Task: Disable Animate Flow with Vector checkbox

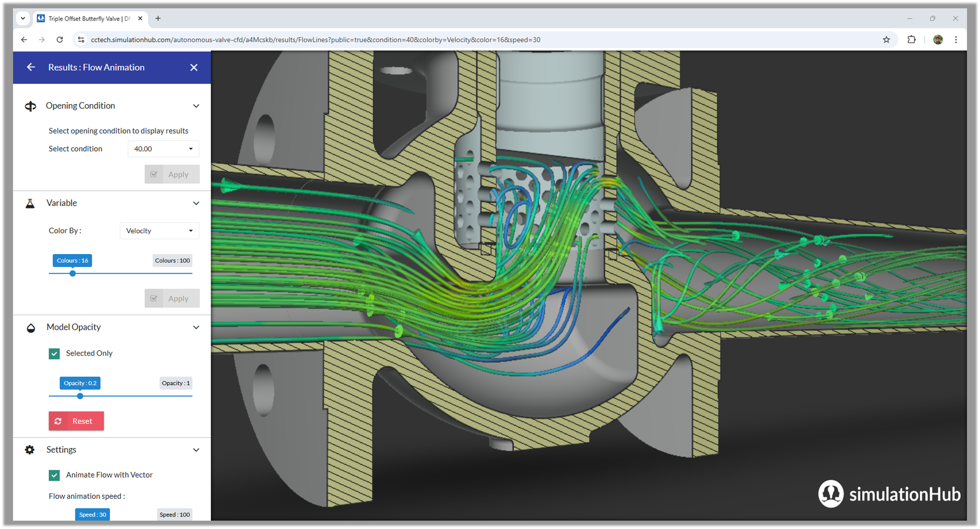Action: click(54, 475)
